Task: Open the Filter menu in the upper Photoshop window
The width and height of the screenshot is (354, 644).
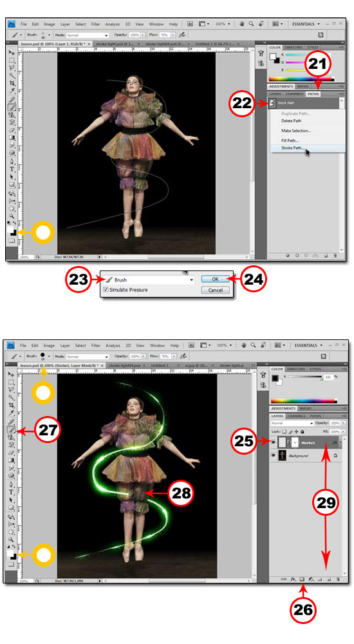Action: pyautogui.click(x=96, y=24)
